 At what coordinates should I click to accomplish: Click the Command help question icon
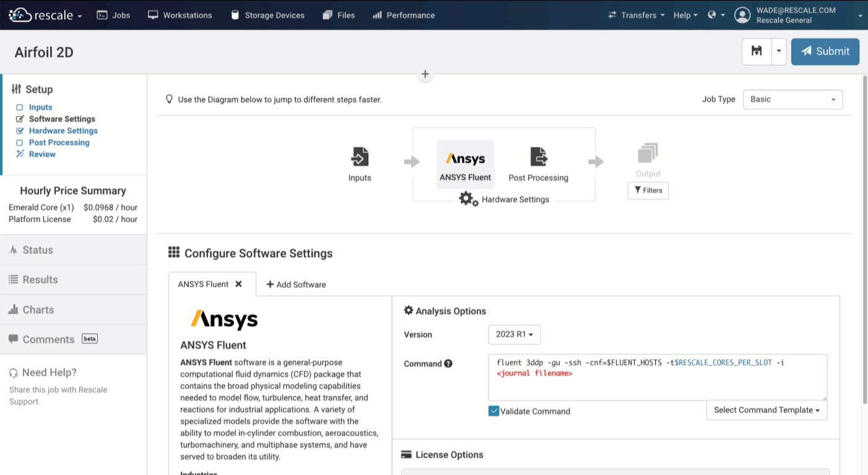(x=448, y=364)
